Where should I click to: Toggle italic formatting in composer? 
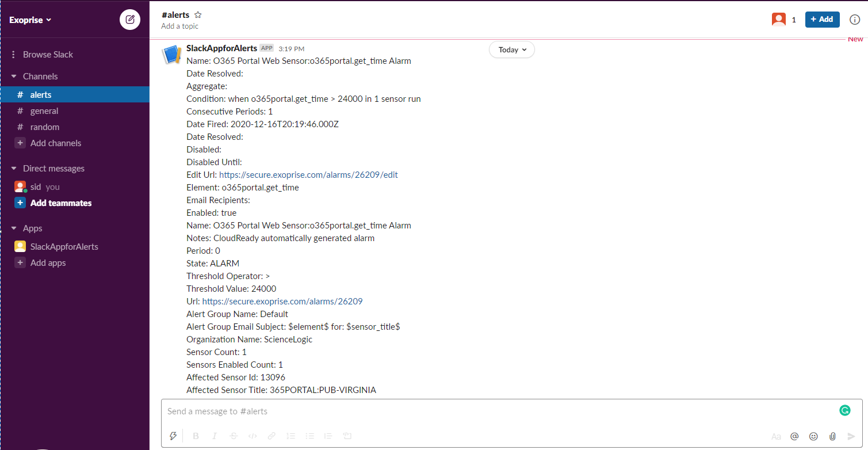coord(215,436)
